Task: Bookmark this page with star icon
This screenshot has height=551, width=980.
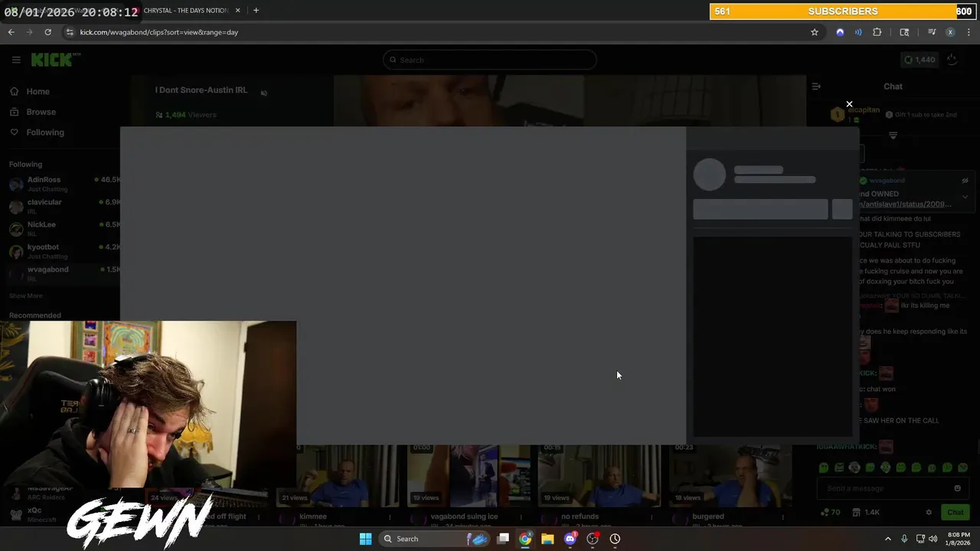Action: (815, 32)
